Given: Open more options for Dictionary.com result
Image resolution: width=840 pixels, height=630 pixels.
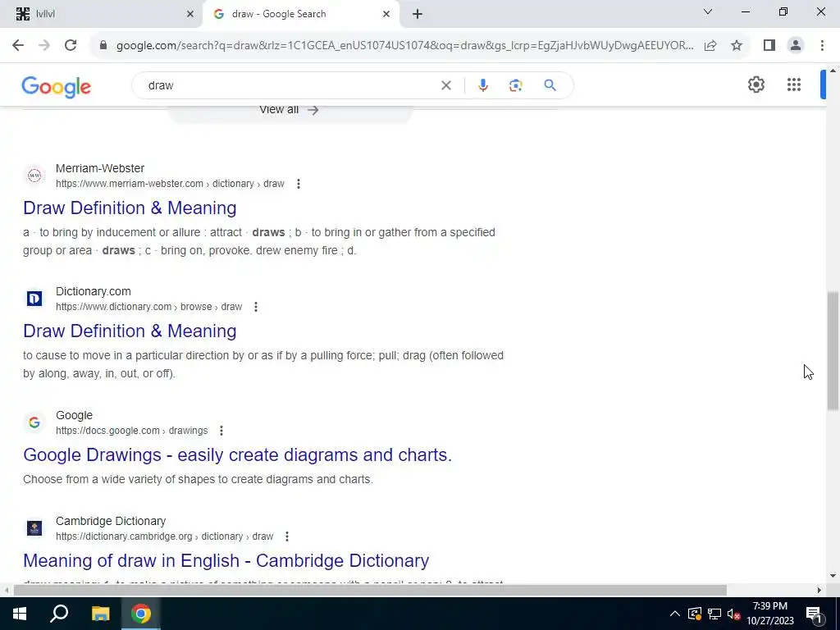Looking at the screenshot, I should [x=256, y=307].
